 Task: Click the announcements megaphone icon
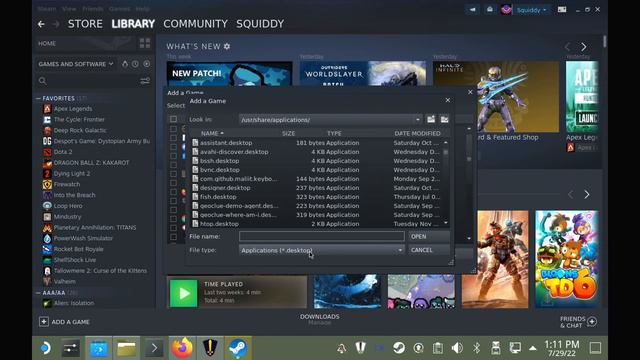tap(472, 10)
